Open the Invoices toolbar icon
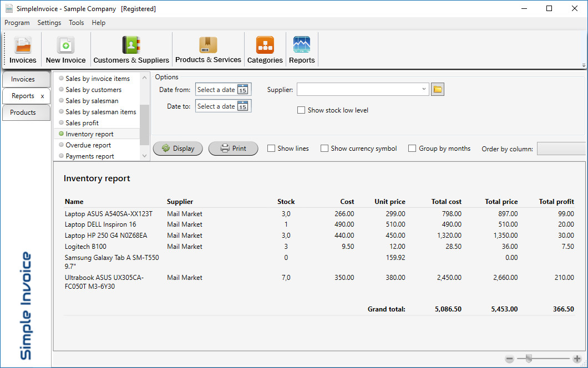588x368 pixels. (x=23, y=50)
